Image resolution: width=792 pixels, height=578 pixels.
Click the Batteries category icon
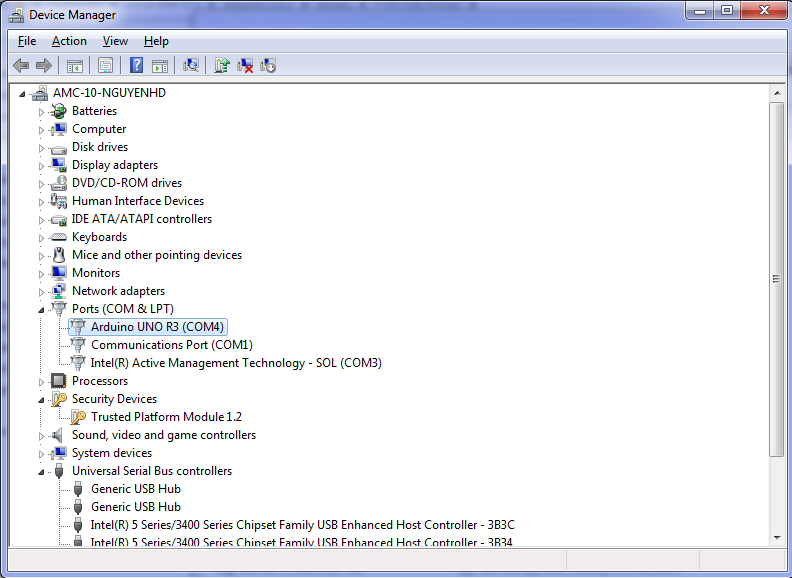59,111
